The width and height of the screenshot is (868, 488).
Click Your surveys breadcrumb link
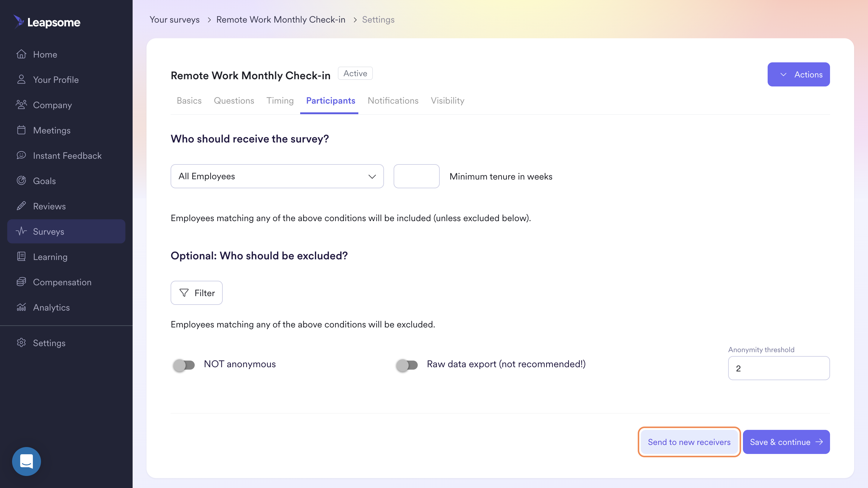(175, 20)
